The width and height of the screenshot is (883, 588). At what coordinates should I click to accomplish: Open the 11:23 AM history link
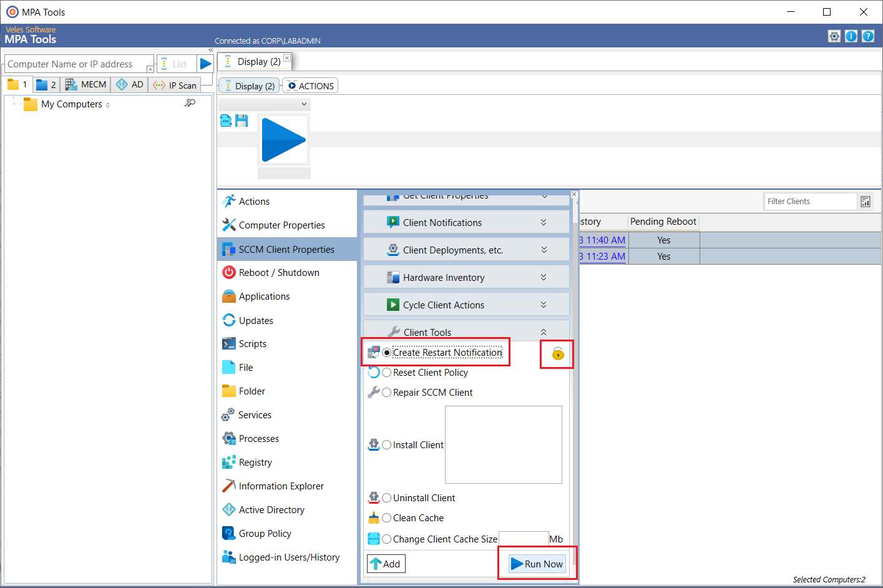coord(602,257)
